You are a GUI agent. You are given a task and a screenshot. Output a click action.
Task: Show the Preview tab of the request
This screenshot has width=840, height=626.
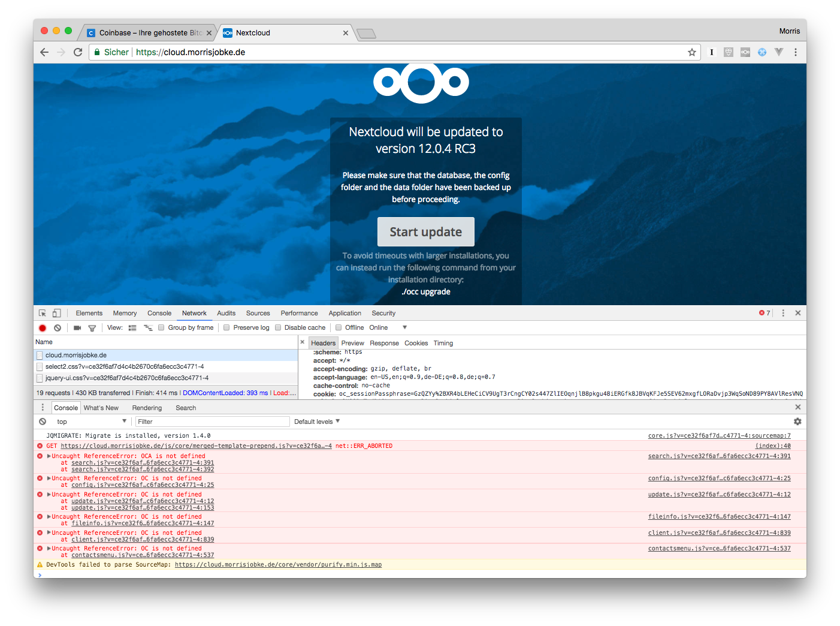[353, 343]
